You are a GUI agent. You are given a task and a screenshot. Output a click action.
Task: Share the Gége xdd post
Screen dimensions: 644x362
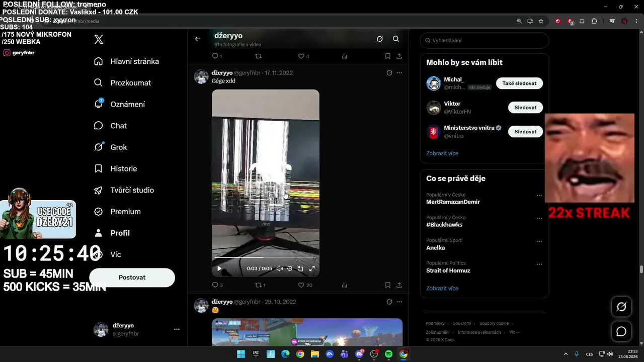point(399,285)
